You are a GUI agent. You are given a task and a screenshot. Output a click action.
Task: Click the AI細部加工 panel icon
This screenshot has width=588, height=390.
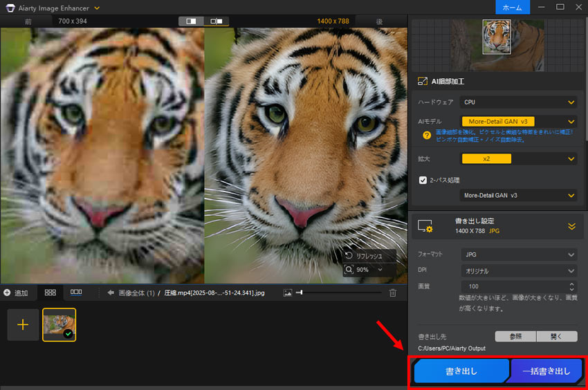(423, 81)
